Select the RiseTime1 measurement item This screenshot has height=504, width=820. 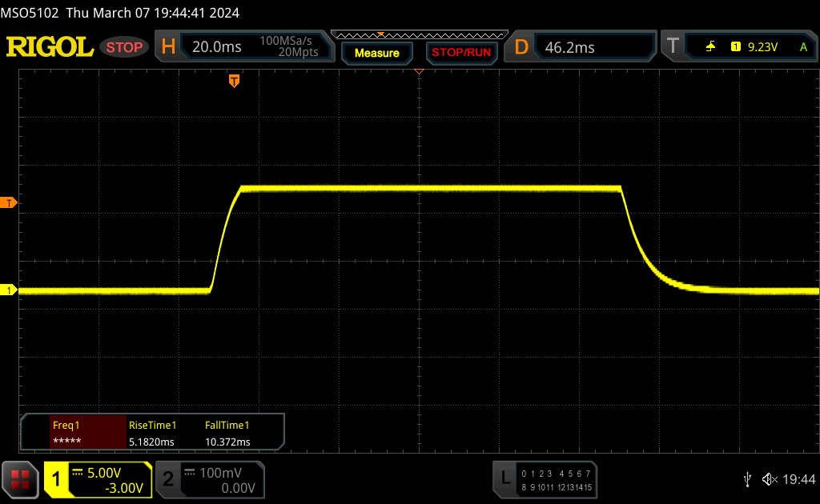[x=152, y=434]
